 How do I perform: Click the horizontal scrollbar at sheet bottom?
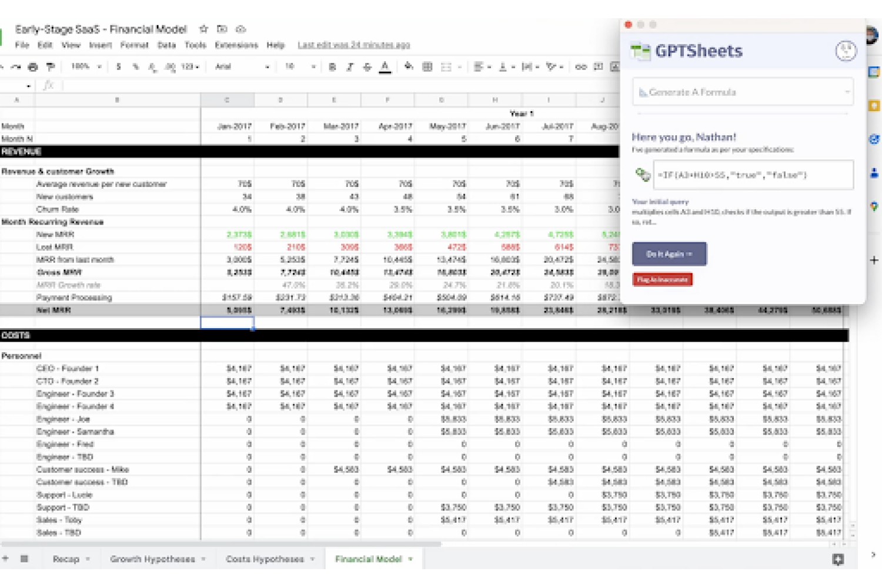pyautogui.click(x=220, y=544)
